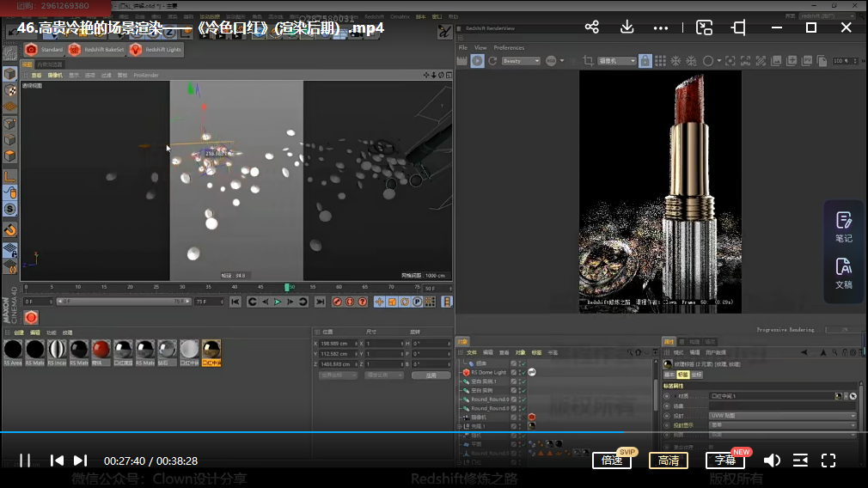
Task: Click the Redshift Standard render button
Action: tap(44, 49)
